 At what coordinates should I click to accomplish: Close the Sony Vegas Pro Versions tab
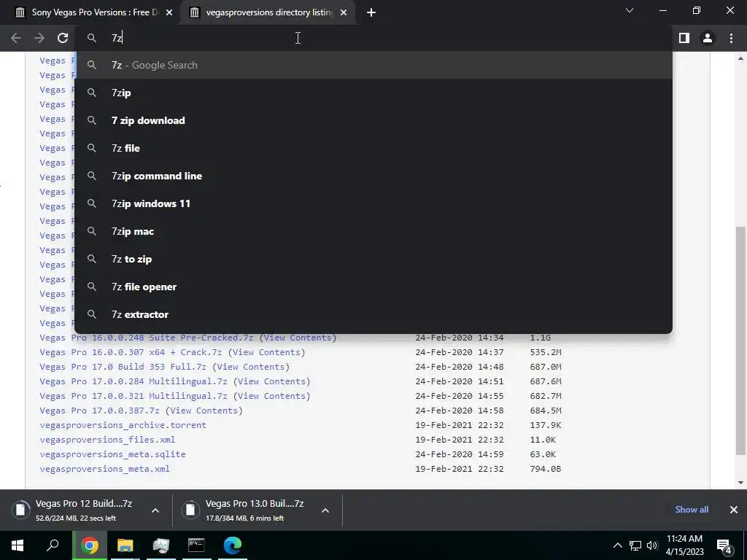(x=169, y=12)
